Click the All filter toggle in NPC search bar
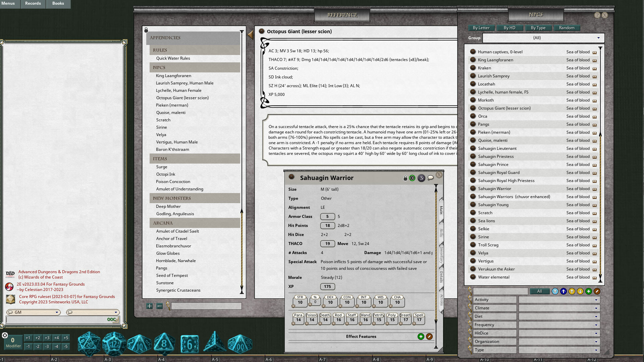The image size is (644, 362). pos(540,291)
